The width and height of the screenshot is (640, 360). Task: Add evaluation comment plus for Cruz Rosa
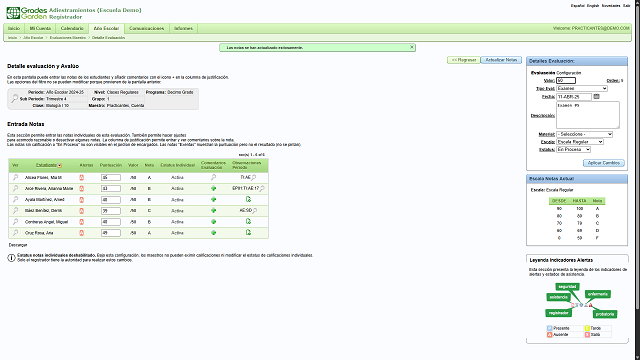(x=213, y=233)
